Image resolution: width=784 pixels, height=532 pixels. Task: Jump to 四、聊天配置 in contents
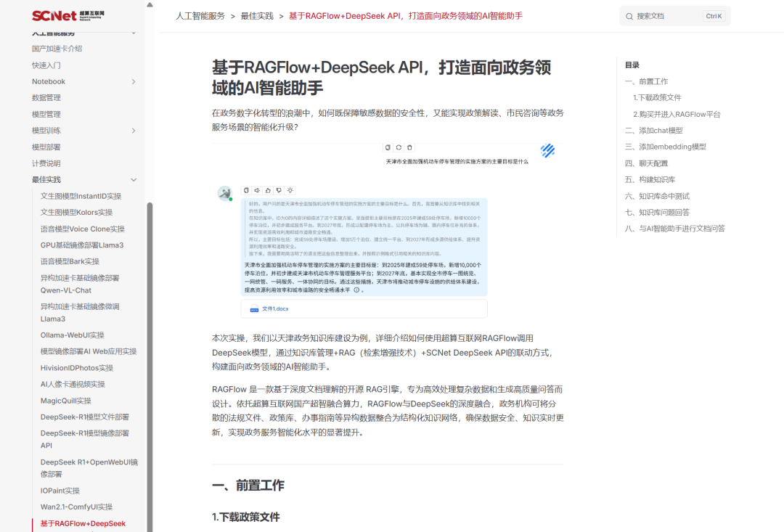click(647, 163)
